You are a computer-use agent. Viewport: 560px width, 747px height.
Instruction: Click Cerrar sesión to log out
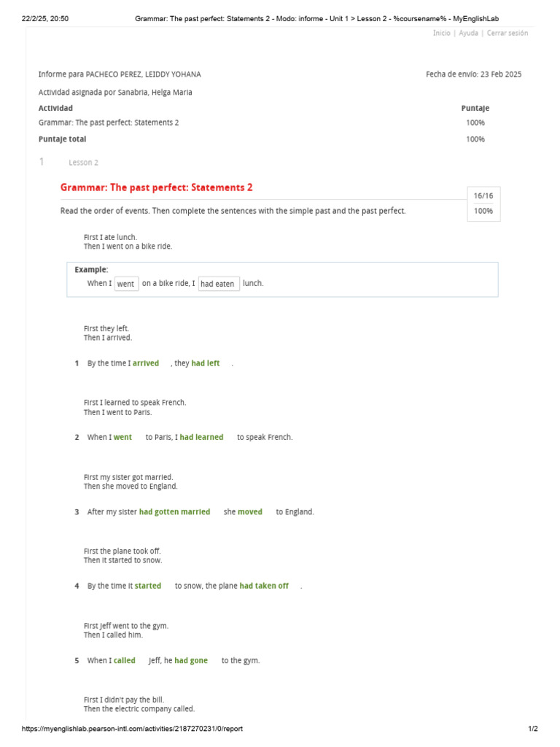click(507, 33)
